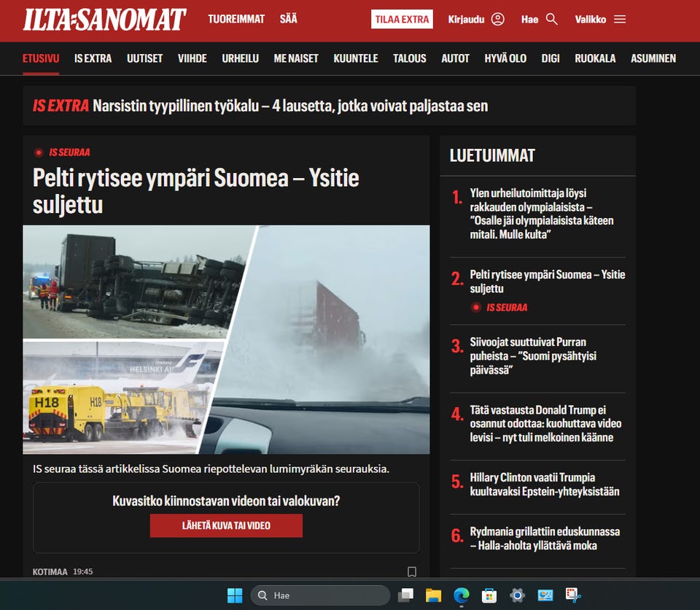Click the Luetuimmat heading

click(492, 155)
